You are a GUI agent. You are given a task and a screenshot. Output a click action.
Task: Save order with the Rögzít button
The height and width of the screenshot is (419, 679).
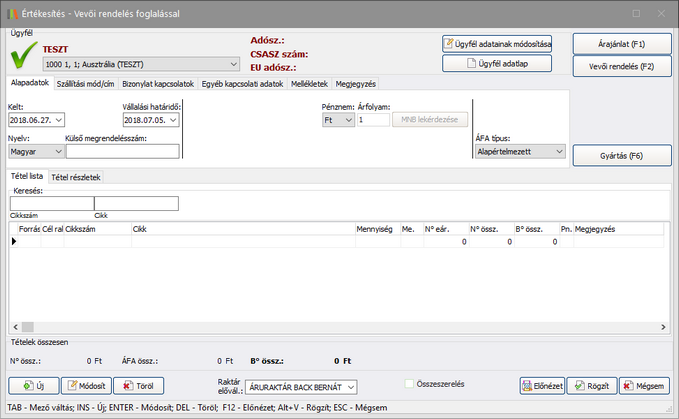click(591, 386)
